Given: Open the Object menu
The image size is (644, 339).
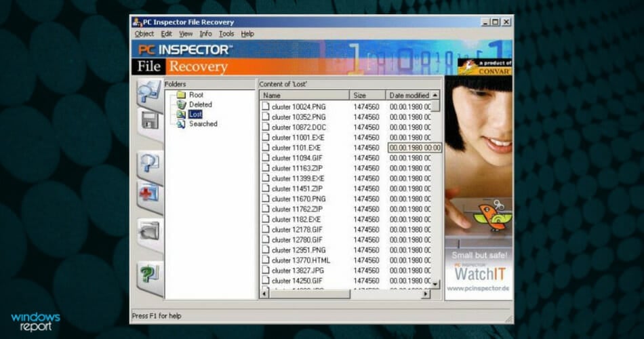Looking at the screenshot, I should (144, 34).
